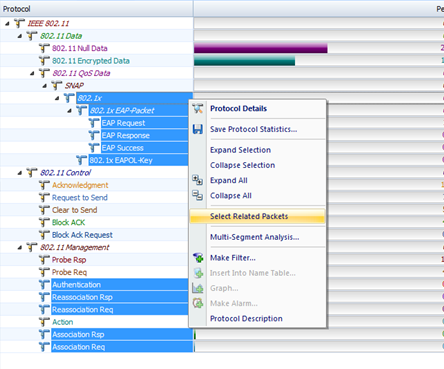Click the Insert Into Name Table icon

198,273
